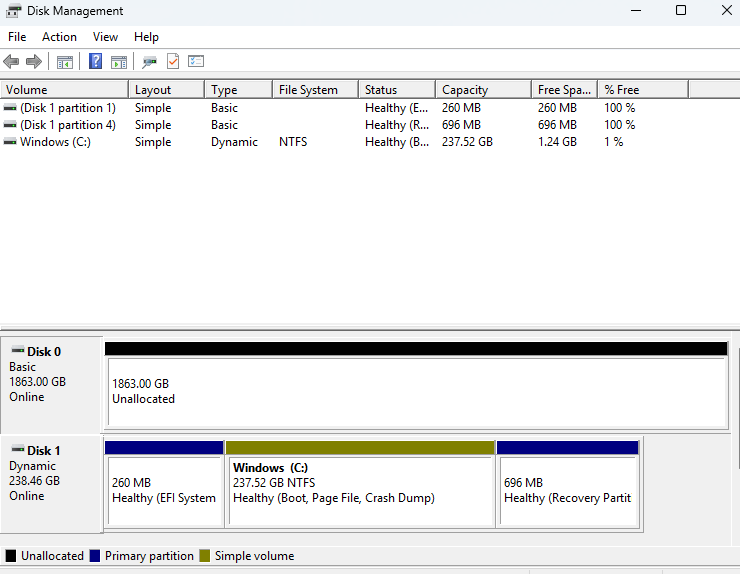Click the Healthy (R... status cell

[x=397, y=125]
